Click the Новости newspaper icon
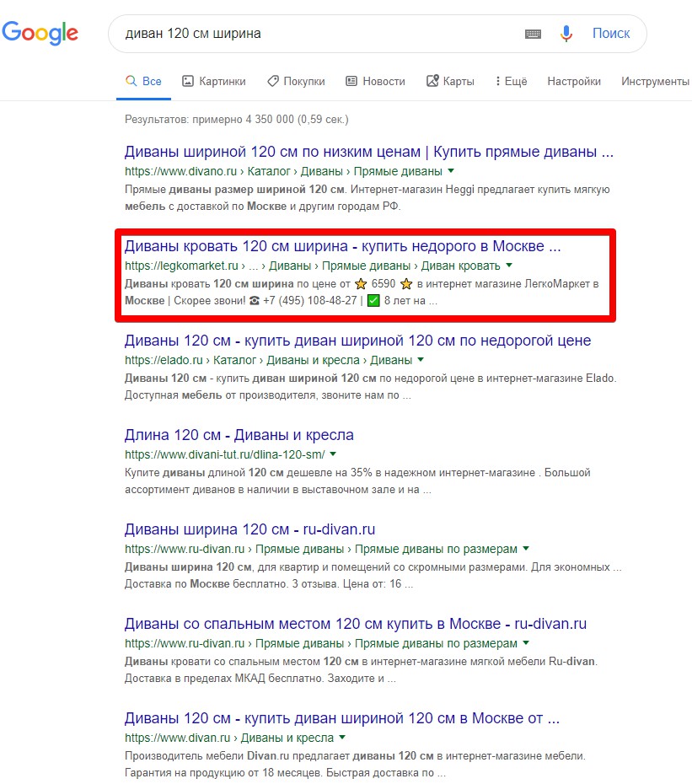Image resolution: width=692 pixels, height=784 pixels. (x=351, y=81)
